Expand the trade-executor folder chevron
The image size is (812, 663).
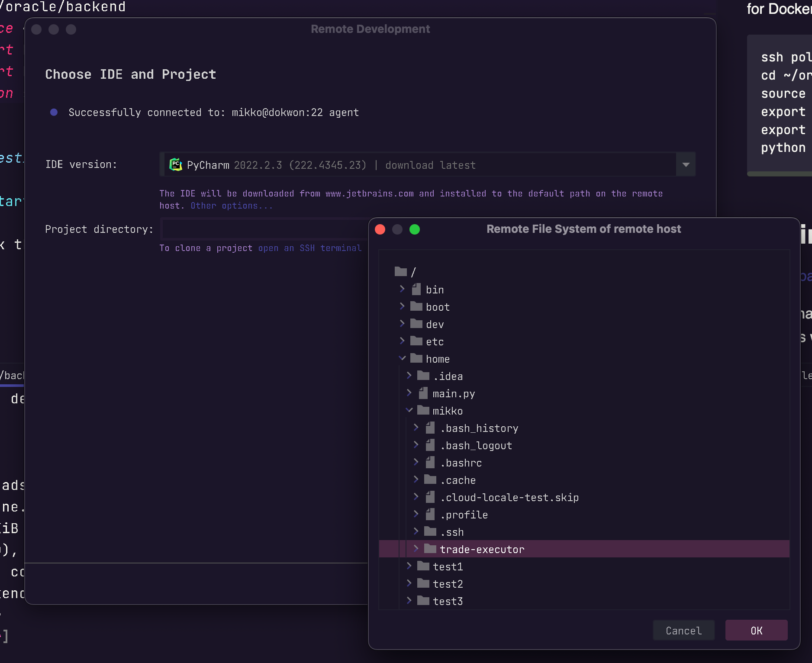(x=416, y=548)
